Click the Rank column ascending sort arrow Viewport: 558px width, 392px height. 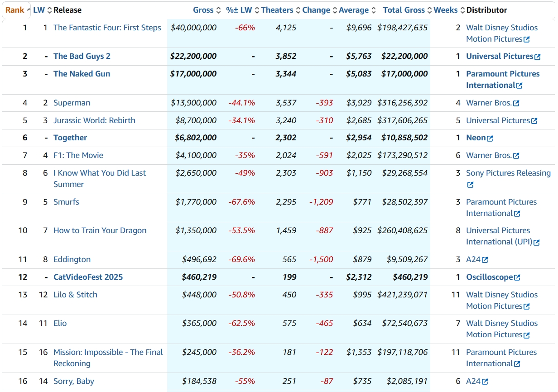point(29,10)
